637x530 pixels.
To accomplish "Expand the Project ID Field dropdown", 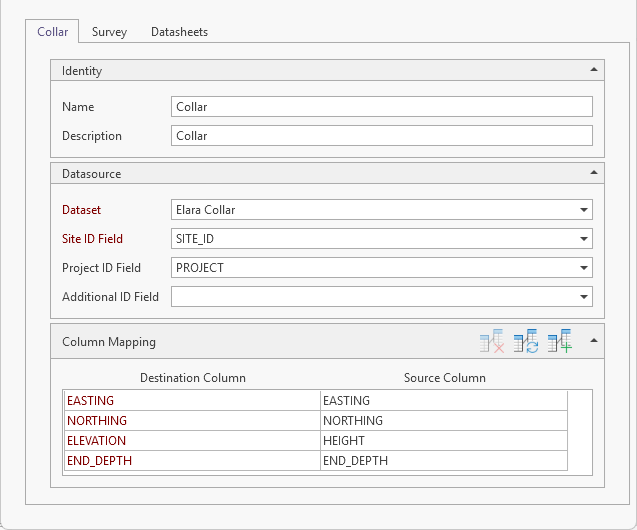I will tap(582, 268).
